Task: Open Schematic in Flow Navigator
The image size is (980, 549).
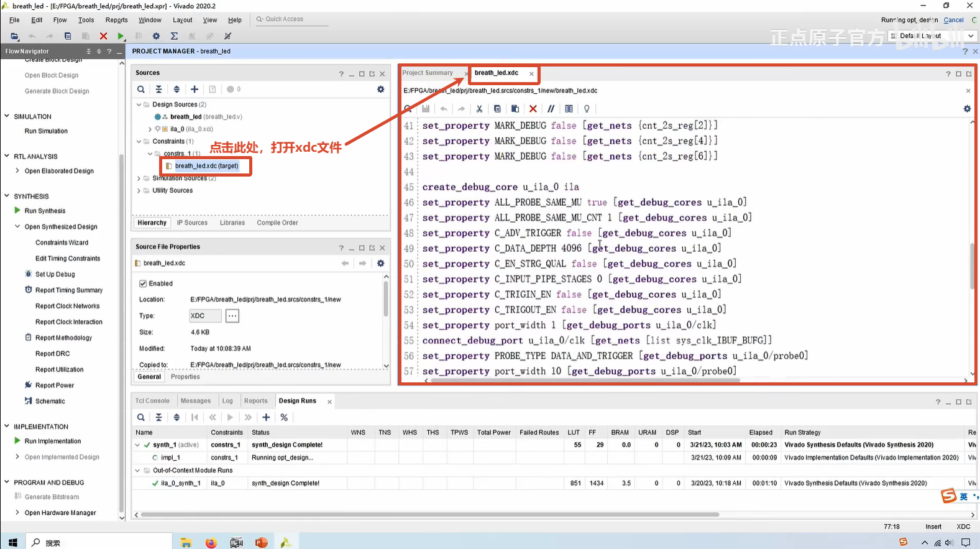Action: point(50,401)
